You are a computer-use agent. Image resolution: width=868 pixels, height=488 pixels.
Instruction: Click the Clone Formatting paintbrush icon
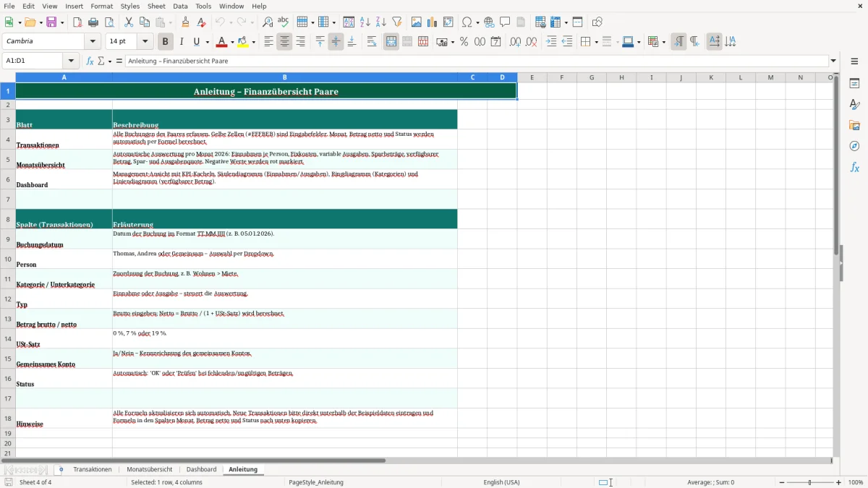pyautogui.click(x=186, y=22)
